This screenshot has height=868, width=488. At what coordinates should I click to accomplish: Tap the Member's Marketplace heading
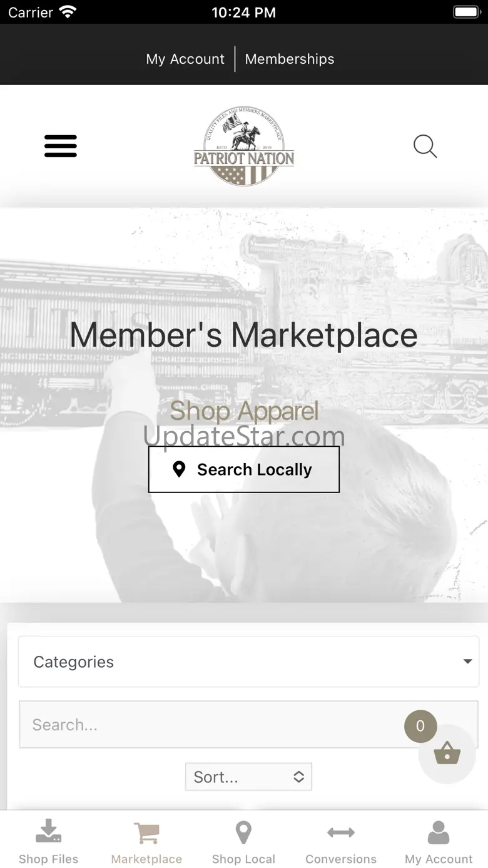point(244,335)
